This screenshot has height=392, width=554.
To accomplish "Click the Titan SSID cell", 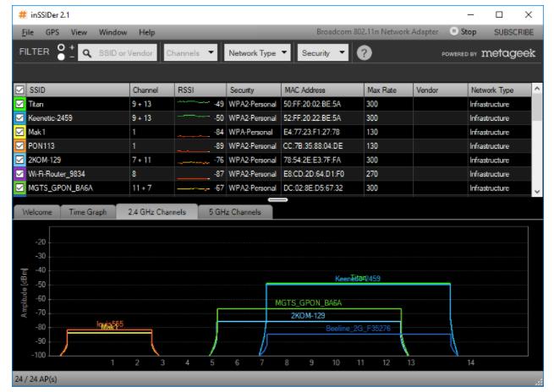I will click(x=78, y=104).
